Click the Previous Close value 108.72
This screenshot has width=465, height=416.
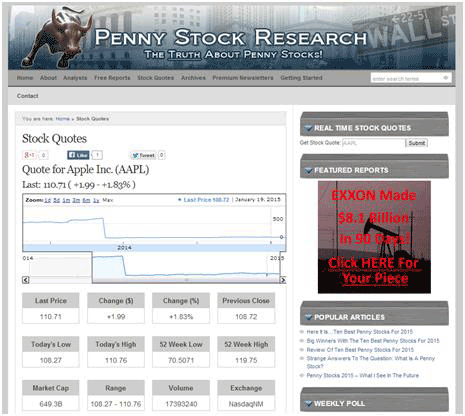pyautogui.click(x=246, y=317)
